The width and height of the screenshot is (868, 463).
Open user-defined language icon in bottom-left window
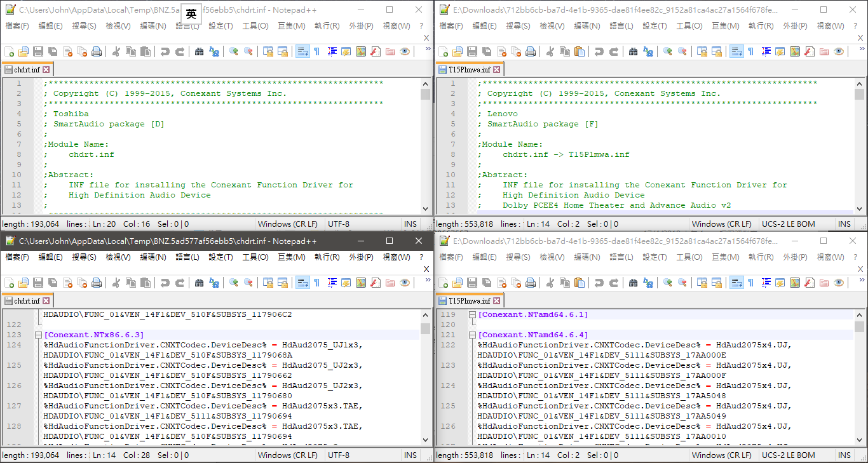click(346, 283)
